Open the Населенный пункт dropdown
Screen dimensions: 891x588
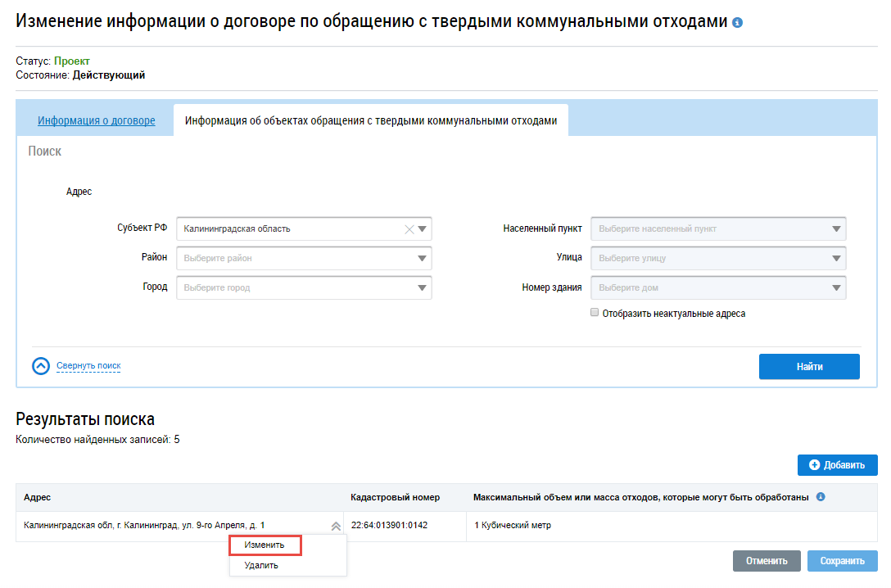(836, 229)
